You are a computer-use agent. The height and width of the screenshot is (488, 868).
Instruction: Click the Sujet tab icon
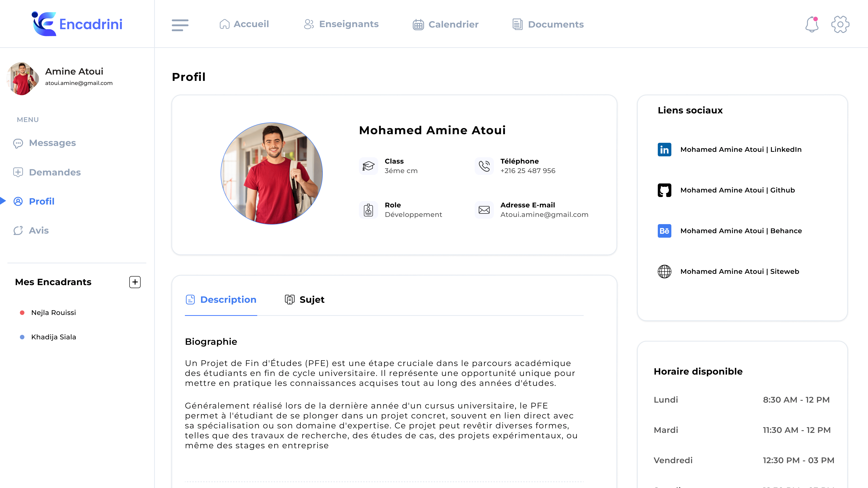pyautogui.click(x=290, y=299)
